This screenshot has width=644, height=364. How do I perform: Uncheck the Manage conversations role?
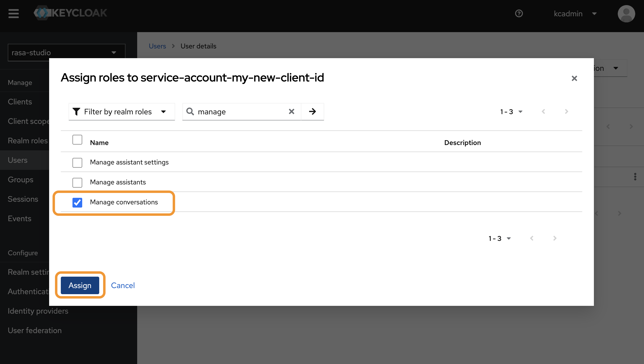pyautogui.click(x=77, y=202)
